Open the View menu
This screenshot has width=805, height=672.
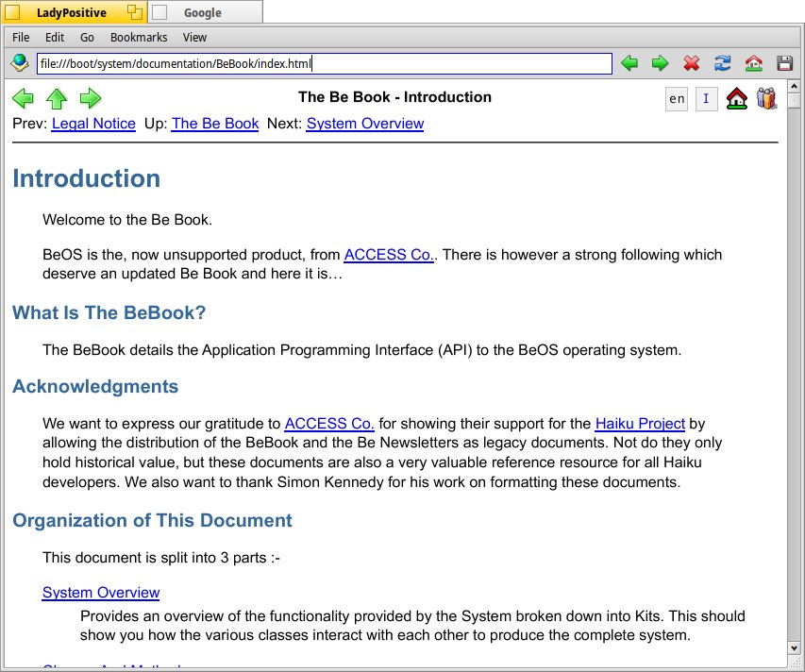(x=194, y=38)
